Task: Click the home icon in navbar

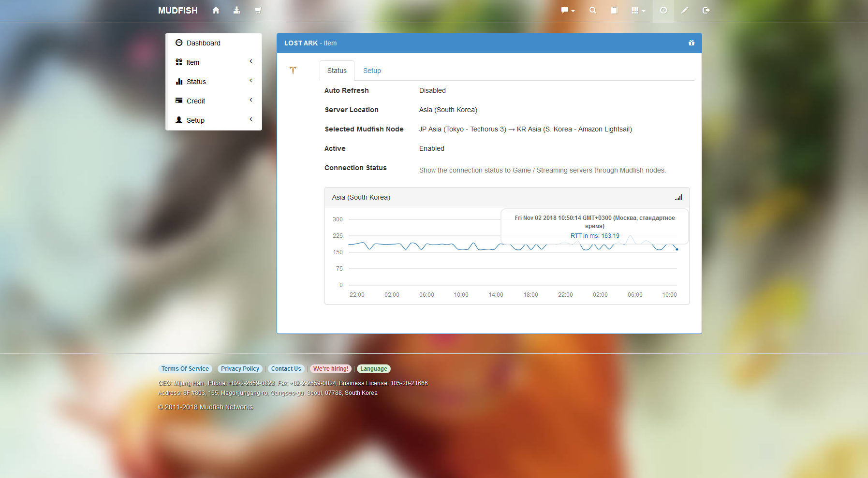Action: click(x=216, y=10)
